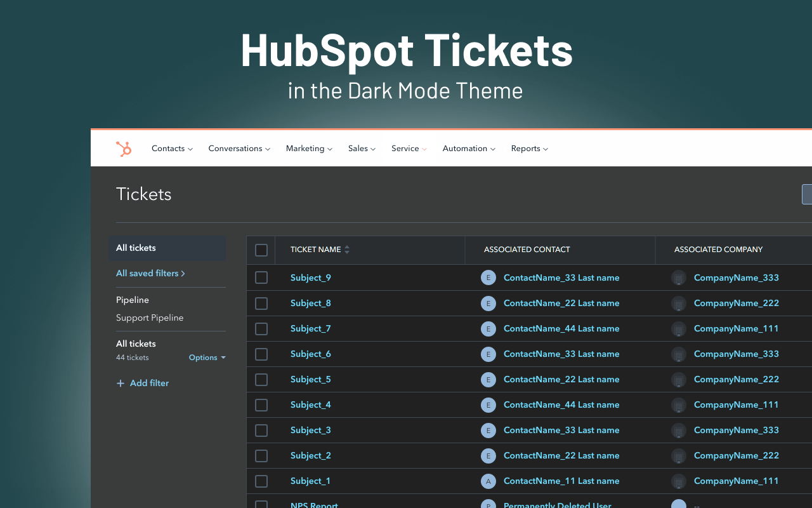Expand All saved filters
This screenshot has height=508, width=812.
click(x=150, y=273)
